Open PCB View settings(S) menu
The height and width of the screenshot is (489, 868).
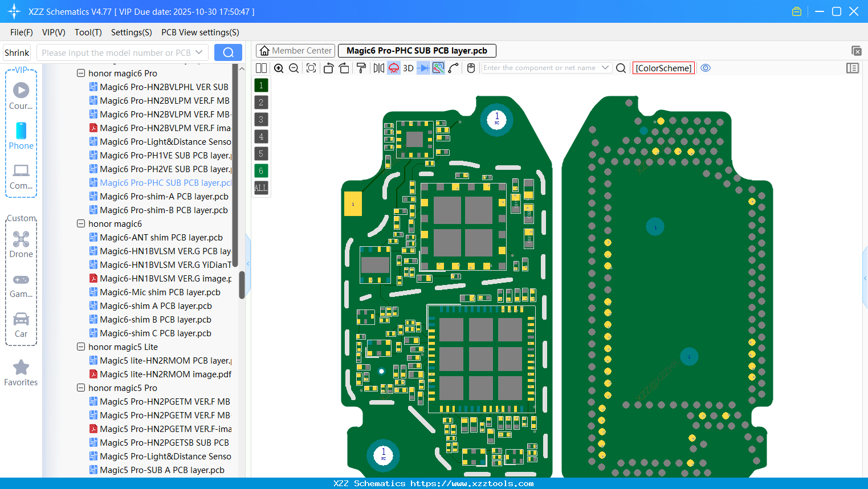(x=200, y=32)
